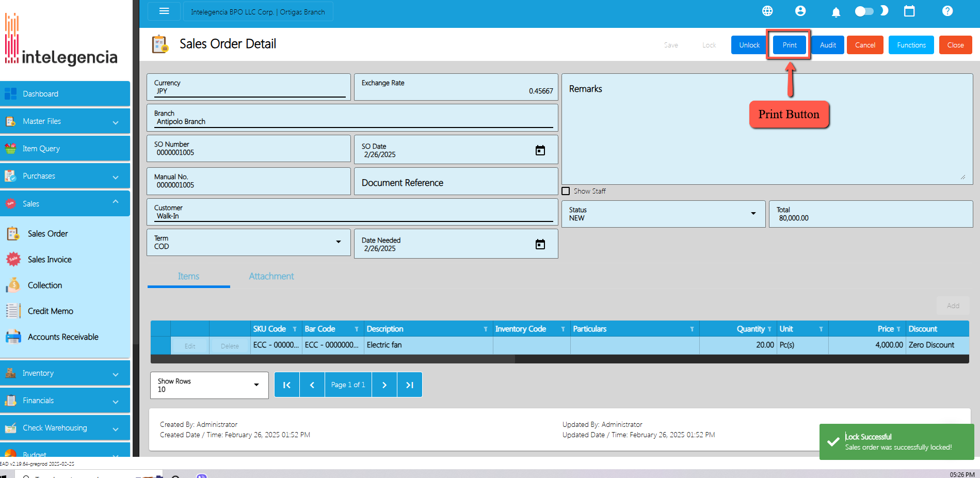Go to last page of items
980x478 pixels.
[x=410, y=385]
